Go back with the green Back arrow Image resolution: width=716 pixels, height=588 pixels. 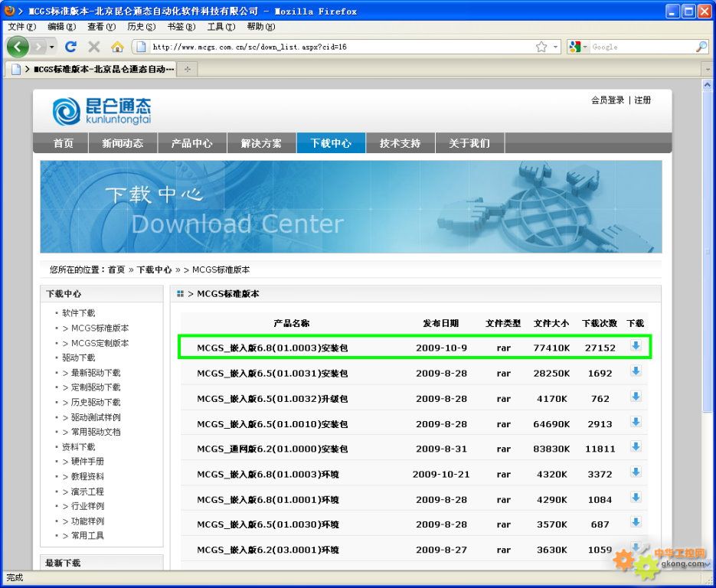pyautogui.click(x=18, y=47)
